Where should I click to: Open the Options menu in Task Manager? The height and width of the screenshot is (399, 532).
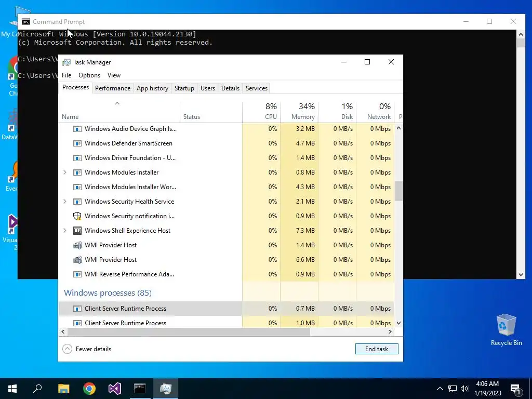pyautogui.click(x=89, y=75)
